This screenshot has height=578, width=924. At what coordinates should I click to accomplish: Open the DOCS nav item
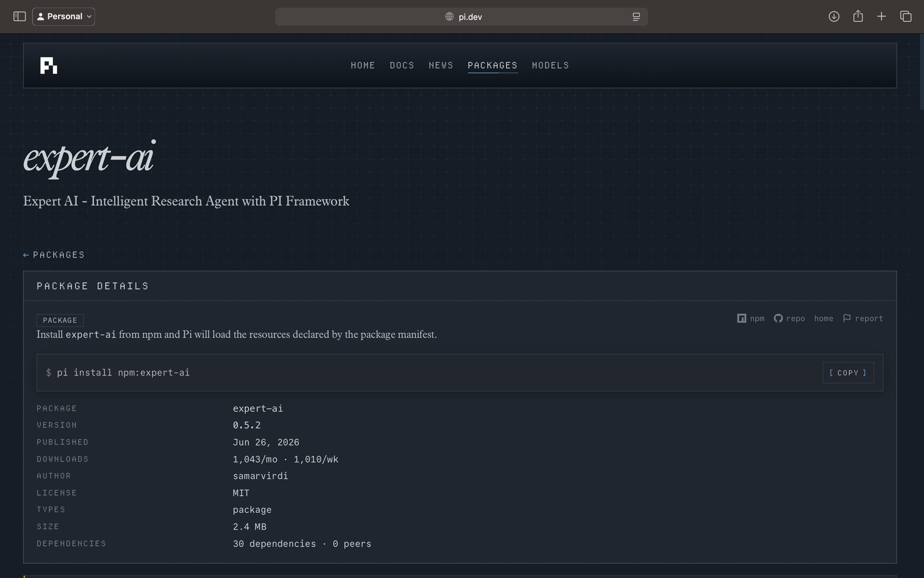click(x=402, y=65)
